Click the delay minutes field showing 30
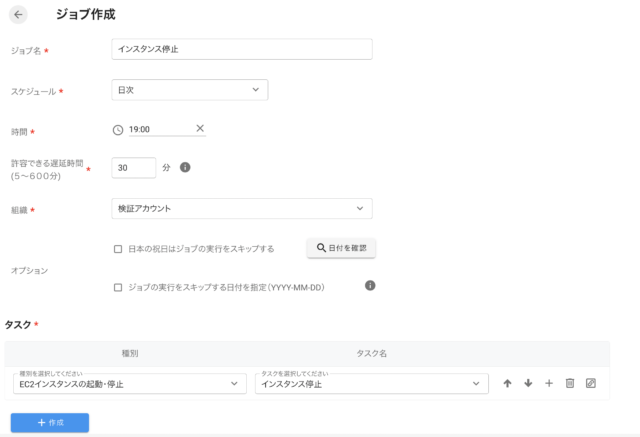 click(x=134, y=168)
